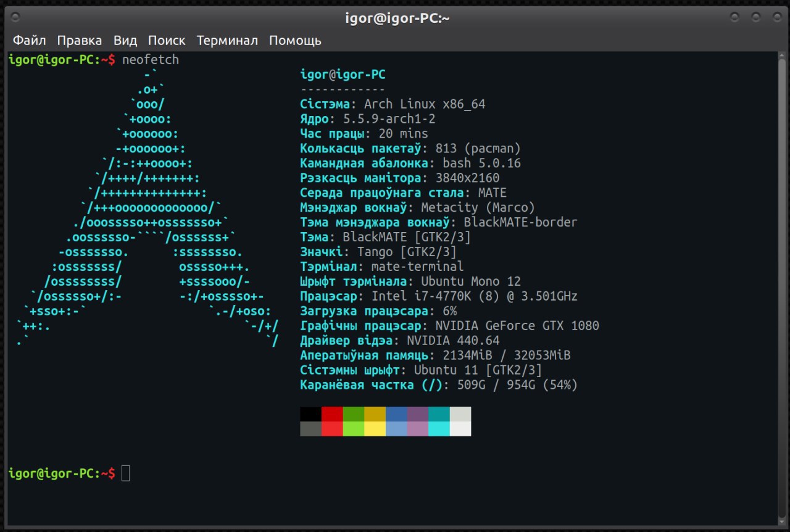The height and width of the screenshot is (532, 790).
Task: Click the light blue color block
Action: [396, 429]
